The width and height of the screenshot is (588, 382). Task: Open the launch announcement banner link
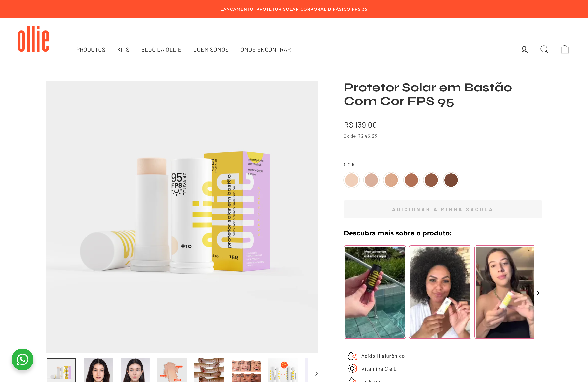(x=294, y=9)
